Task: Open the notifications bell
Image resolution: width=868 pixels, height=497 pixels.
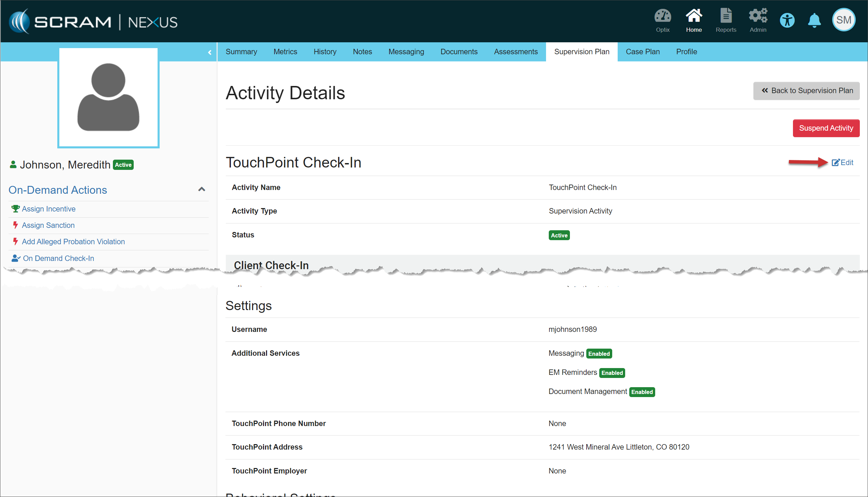Action: click(814, 20)
